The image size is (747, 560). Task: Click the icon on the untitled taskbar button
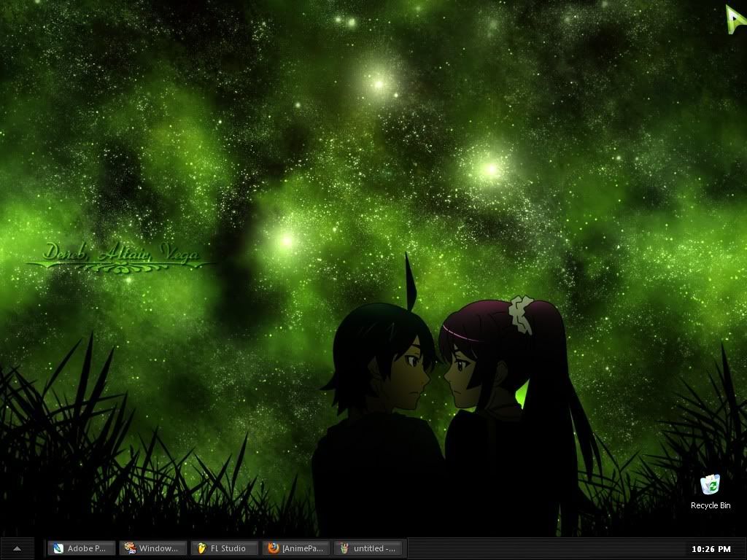coord(345,548)
